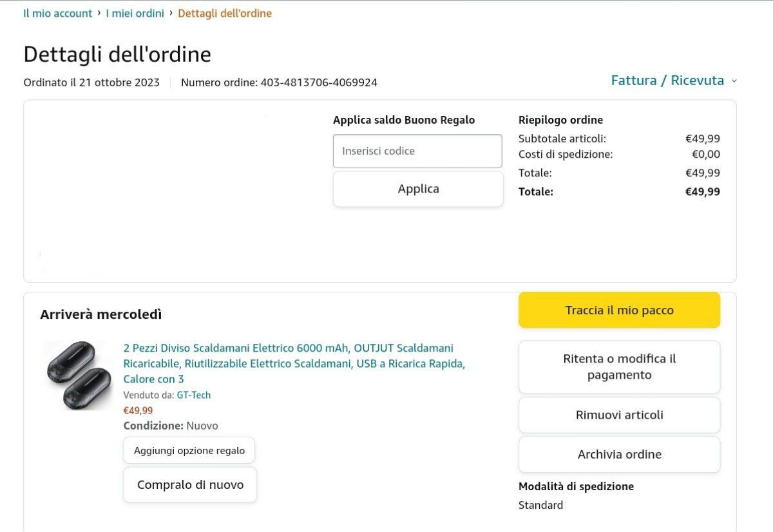Click Rimuovi articoli button
The height and width of the screenshot is (532, 773).
[x=619, y=415]
